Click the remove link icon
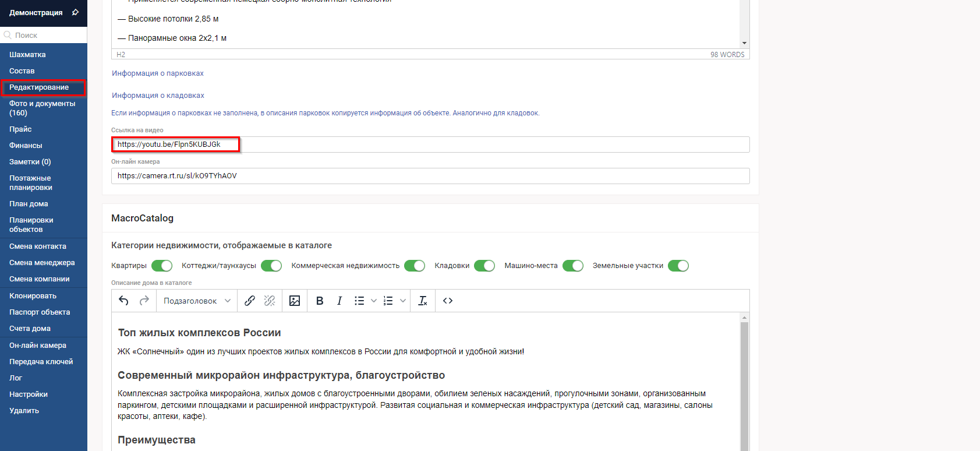This screenshot has height=451, width=980. [x=269, y=301]
